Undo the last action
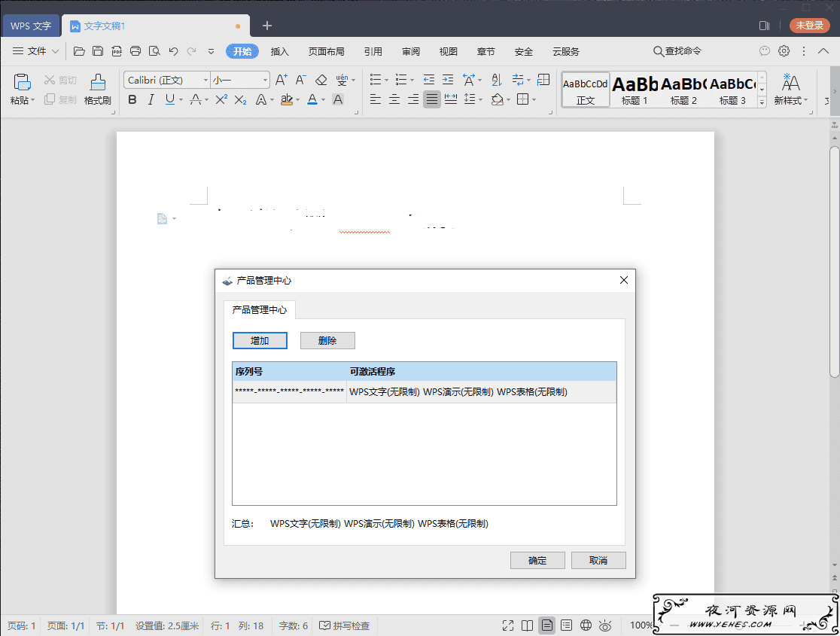This screenshot has height=636, width=840. (173, 51)
